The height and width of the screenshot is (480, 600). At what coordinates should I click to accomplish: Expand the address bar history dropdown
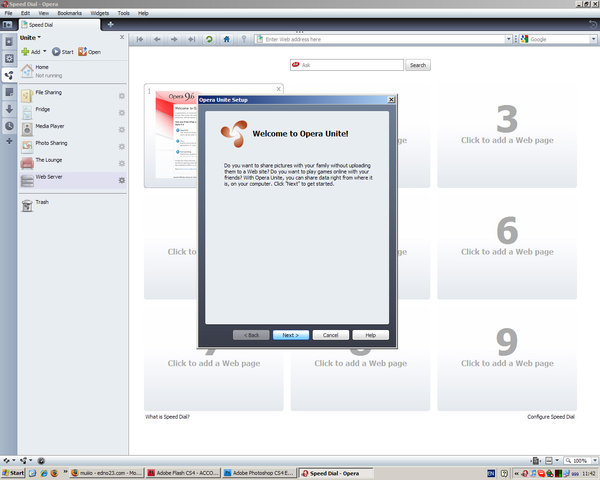click(508, 39)
